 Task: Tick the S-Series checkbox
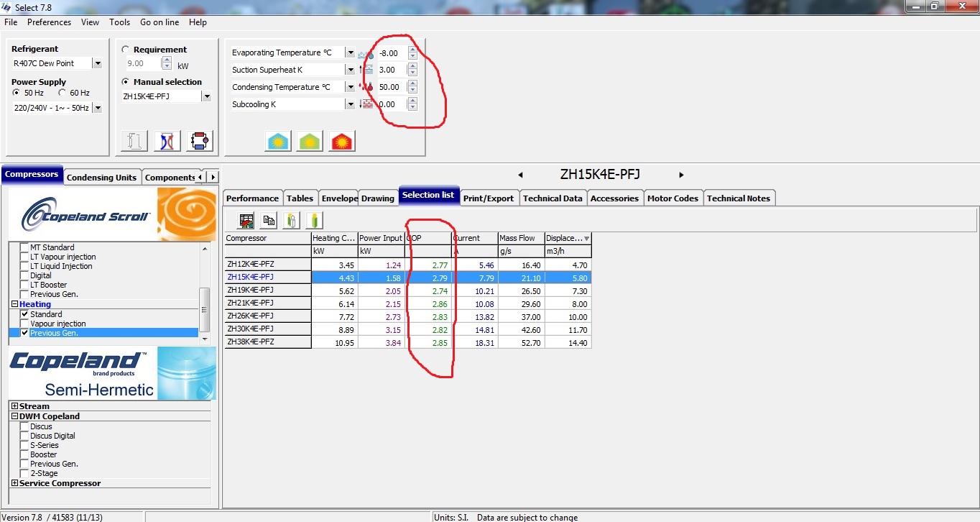tap(25, 445)
